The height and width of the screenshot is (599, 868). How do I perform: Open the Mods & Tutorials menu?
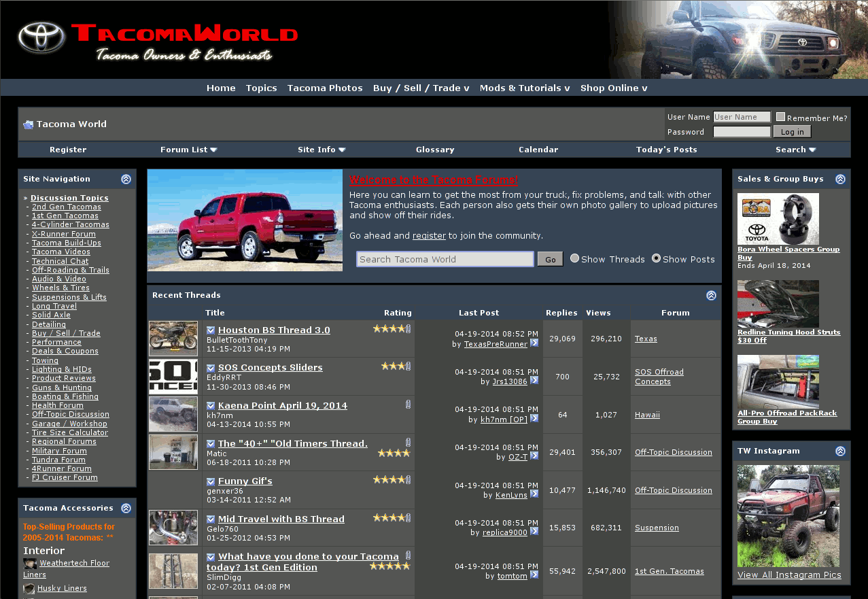click(x=525, y=88)
